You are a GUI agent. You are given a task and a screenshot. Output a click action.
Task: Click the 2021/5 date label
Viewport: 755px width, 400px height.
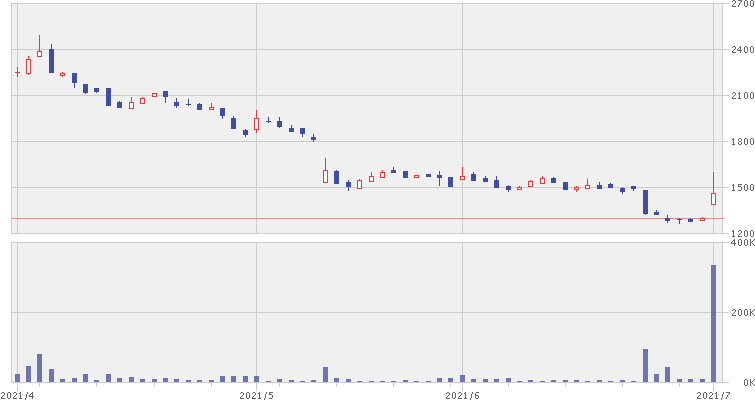[x=257, y=394]
